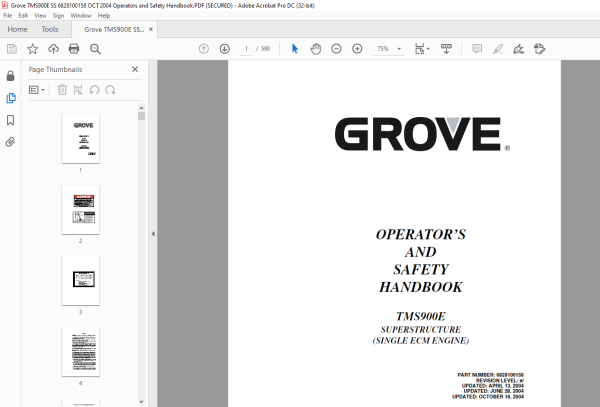Select the page 1 thumbnail

(80, 139)
